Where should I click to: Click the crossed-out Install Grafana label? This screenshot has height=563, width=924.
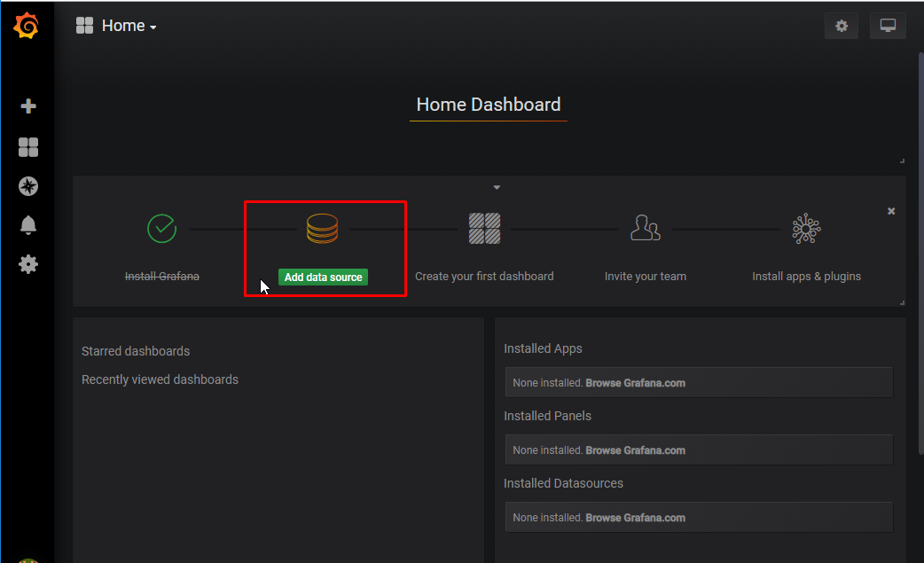pos(162,277)
